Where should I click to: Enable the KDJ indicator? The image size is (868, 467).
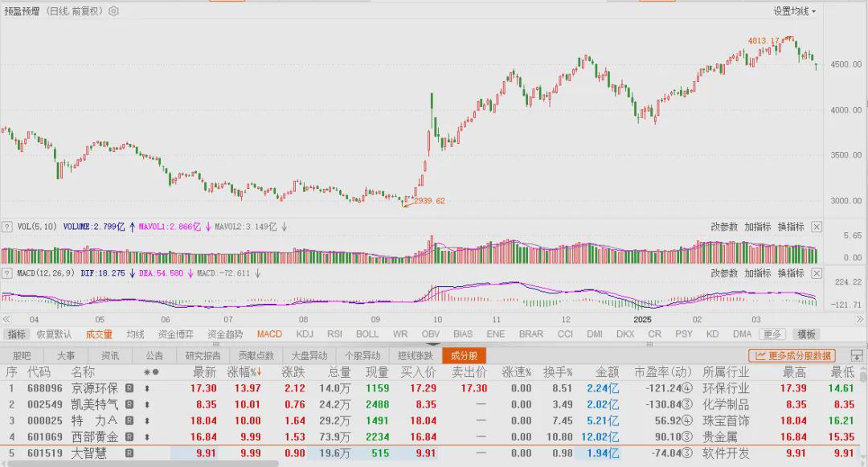coord(305,334)
